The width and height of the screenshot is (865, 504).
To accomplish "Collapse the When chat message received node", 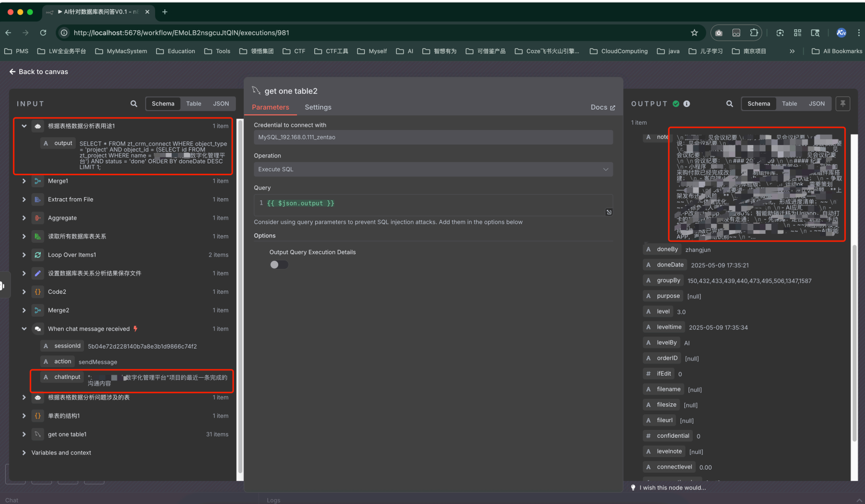I will [x=24, y=329].
